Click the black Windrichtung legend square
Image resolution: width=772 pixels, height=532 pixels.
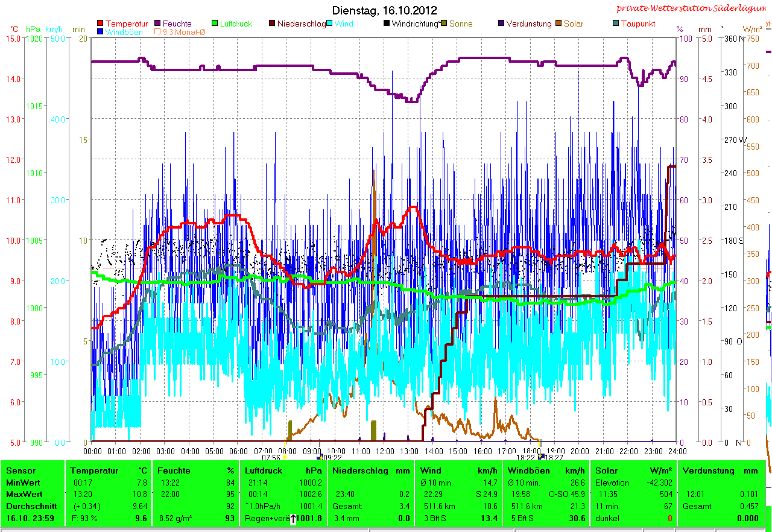[386, 24]
